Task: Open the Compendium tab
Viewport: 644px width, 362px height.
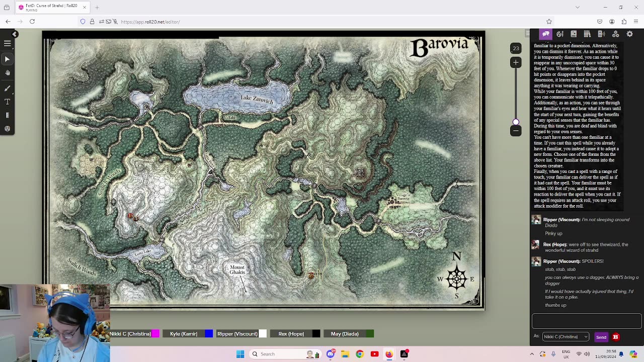Action: point(587,34)
